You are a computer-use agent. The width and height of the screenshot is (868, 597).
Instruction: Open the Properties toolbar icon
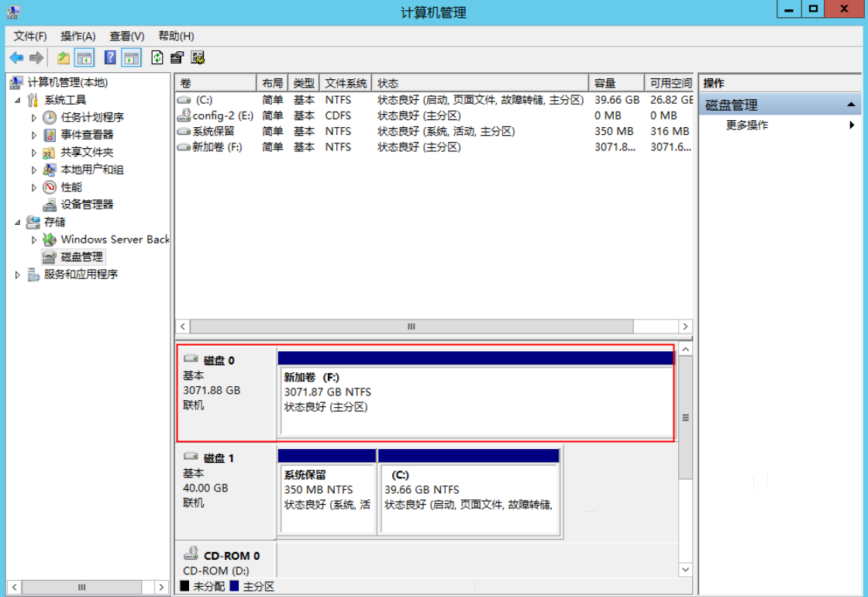pos(177,57)
